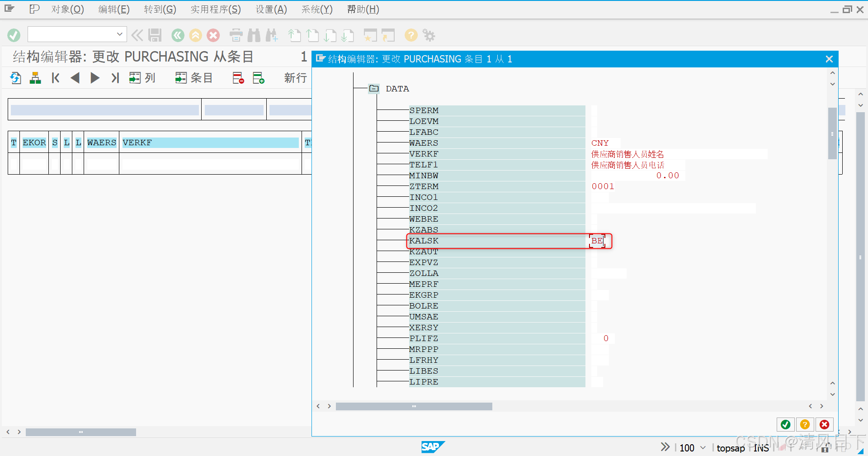Jump to first entry arrow icon
Image resolution: width=868 pixels, height=456 pixels.
pos(56,78)
